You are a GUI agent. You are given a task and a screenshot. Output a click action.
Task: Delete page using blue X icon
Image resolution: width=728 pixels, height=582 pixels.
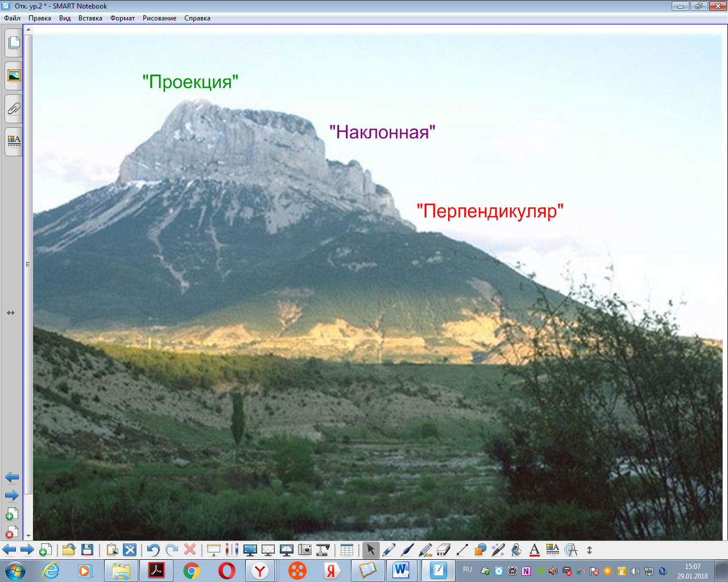point(130,550)
